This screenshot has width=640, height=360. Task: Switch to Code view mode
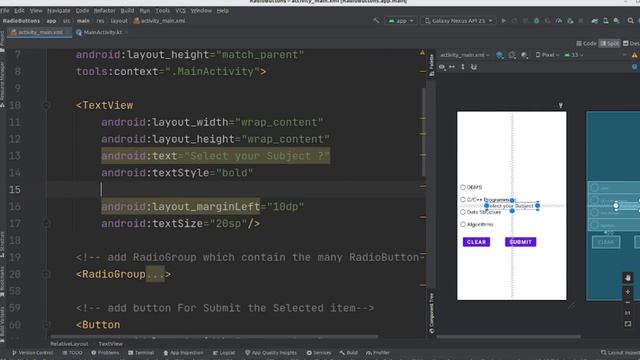pos(587,43)
